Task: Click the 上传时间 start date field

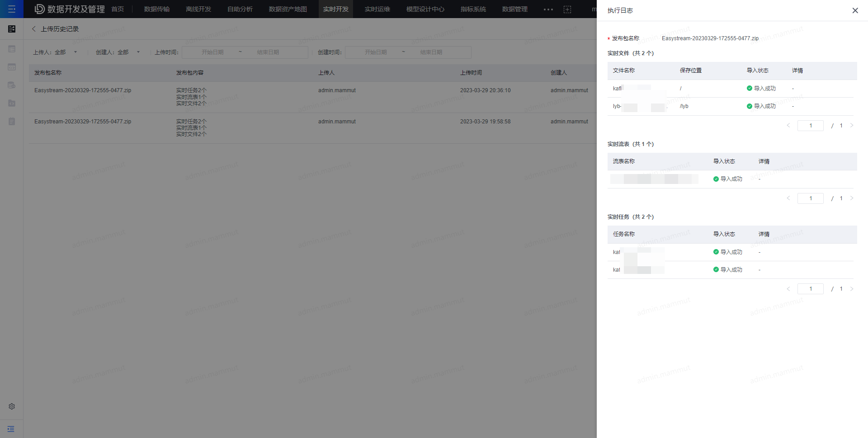Action: (x=212, y=52)
